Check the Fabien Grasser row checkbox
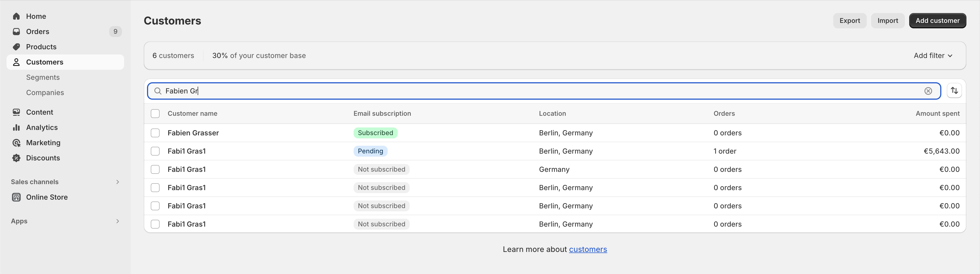This screenshot has height=274, width=980. click(155, 133)
